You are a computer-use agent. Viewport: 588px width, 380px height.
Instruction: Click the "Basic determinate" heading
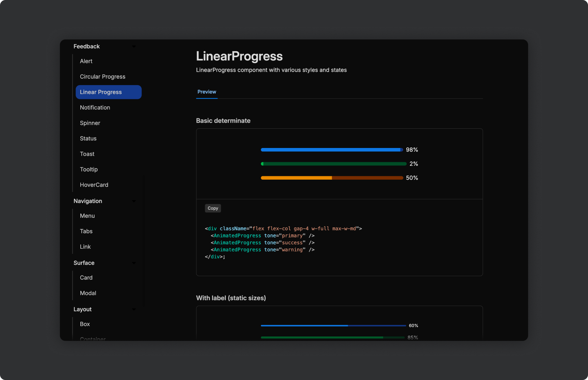pos(223,121)
